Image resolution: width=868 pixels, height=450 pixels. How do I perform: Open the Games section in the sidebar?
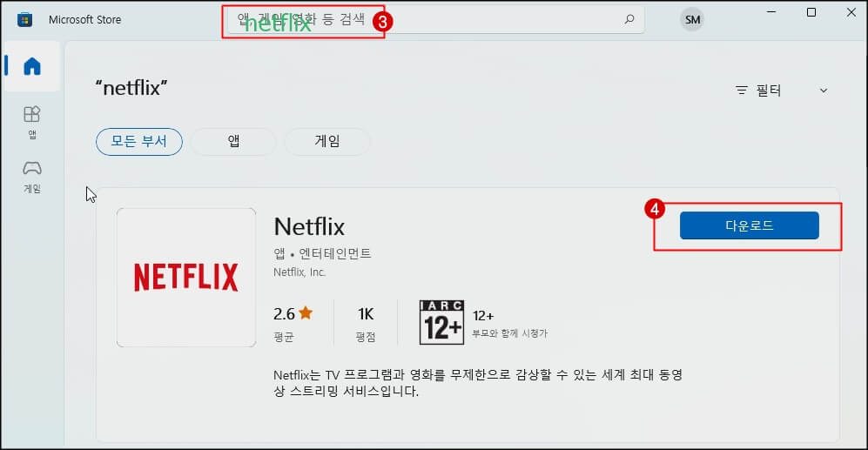click(x=32, y=177)
